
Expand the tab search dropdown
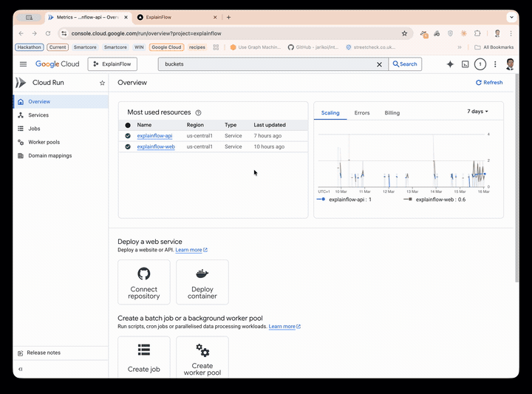(511, 17)
